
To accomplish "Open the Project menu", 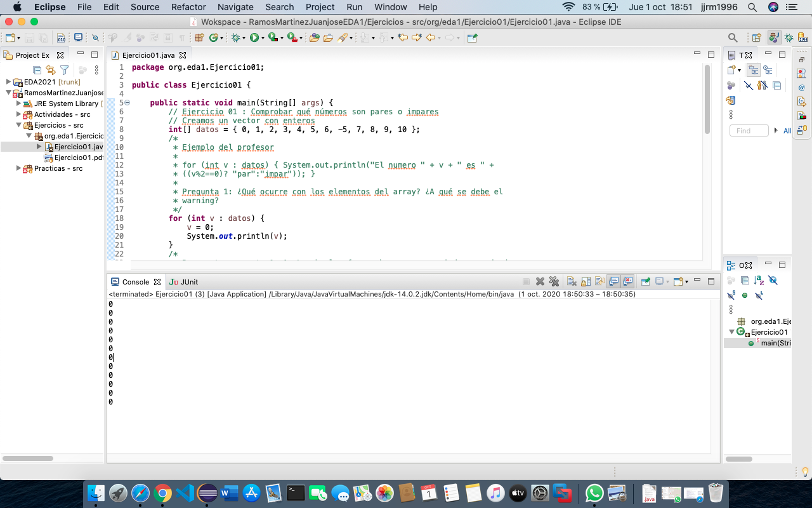I will (x=320, y=7).
